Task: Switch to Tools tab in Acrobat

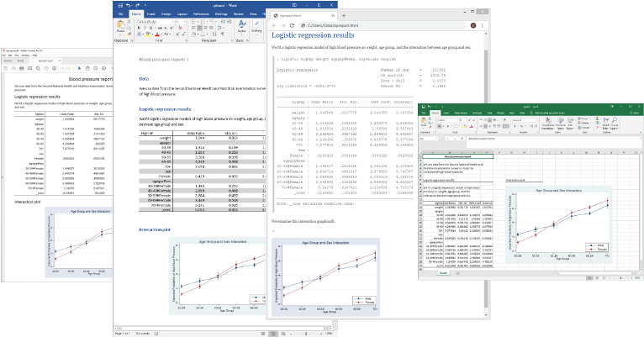Action: 20,61
